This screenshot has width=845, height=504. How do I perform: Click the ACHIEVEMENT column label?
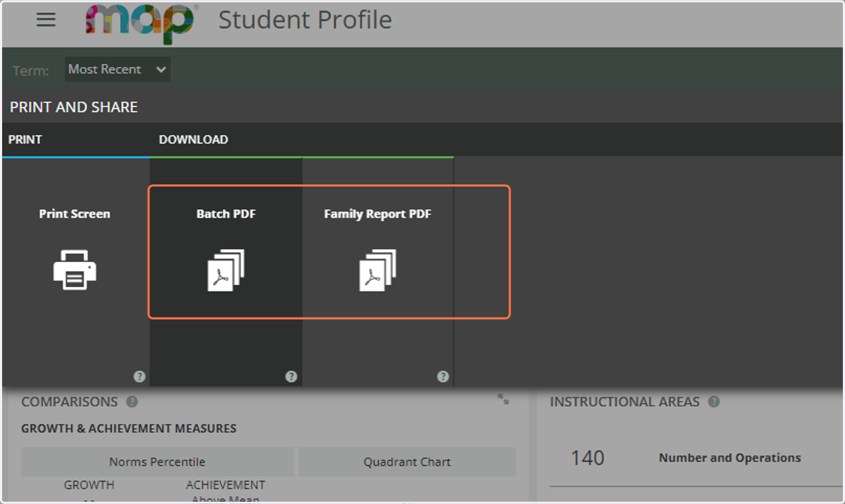click(x=225, y=485)
